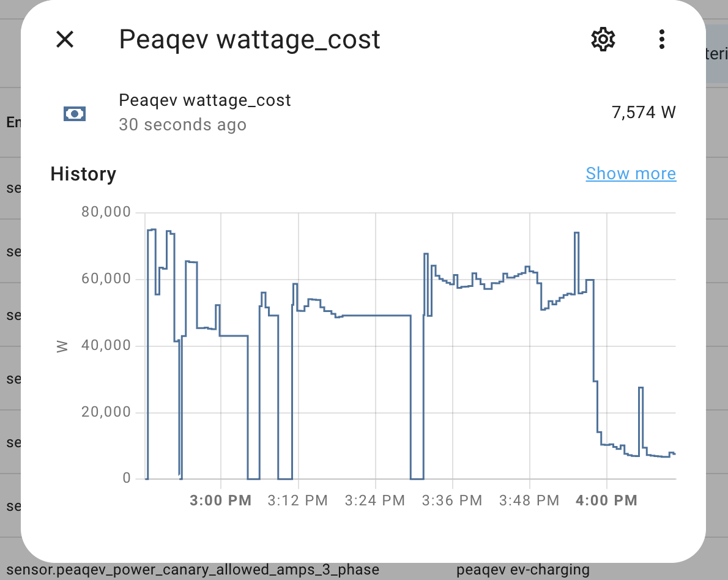Viewport: 728px width, 580px height.
Task: Click the 4:00 PM axis label
Action: click(x=606, y=500)
